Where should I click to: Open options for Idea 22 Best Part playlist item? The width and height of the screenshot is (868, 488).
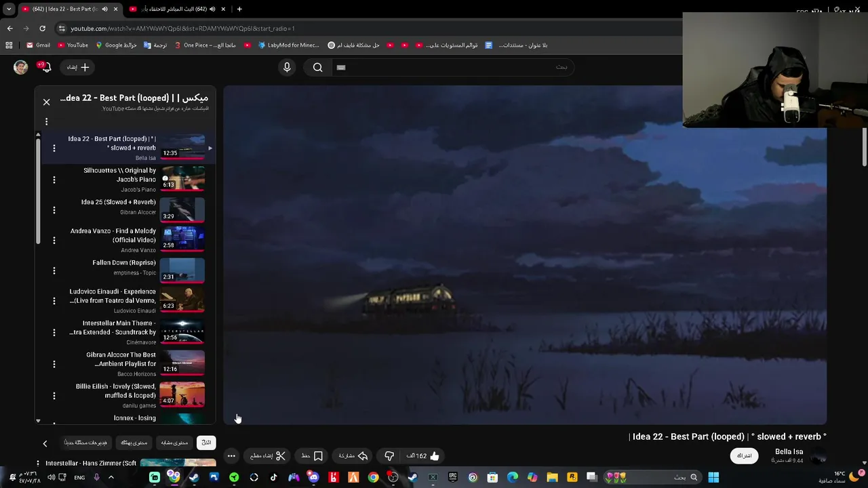pyautogui.click(x=54, y=148)
